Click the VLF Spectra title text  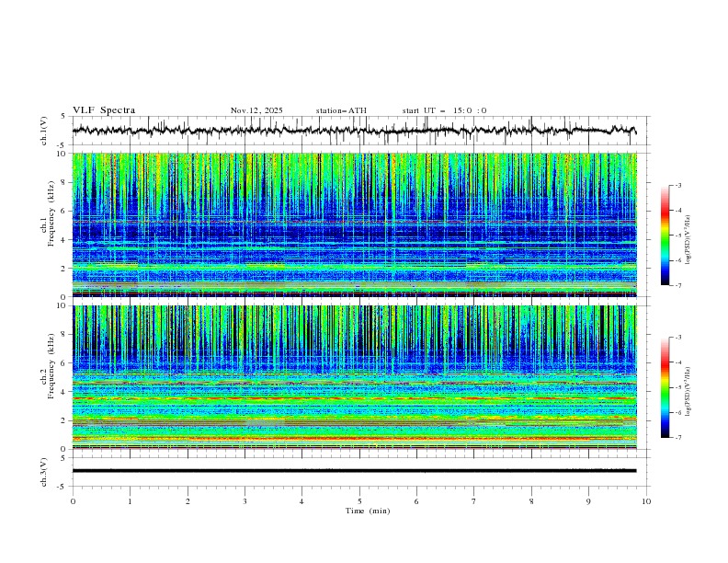104,110
